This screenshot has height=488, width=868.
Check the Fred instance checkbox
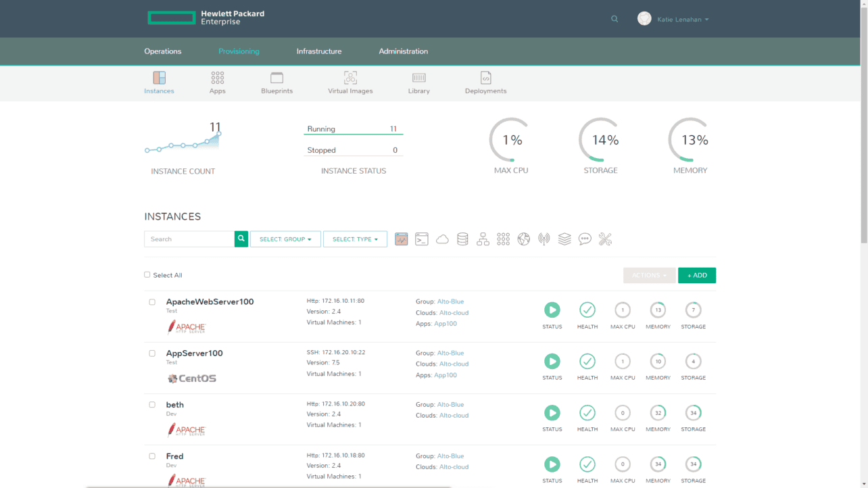152,456
